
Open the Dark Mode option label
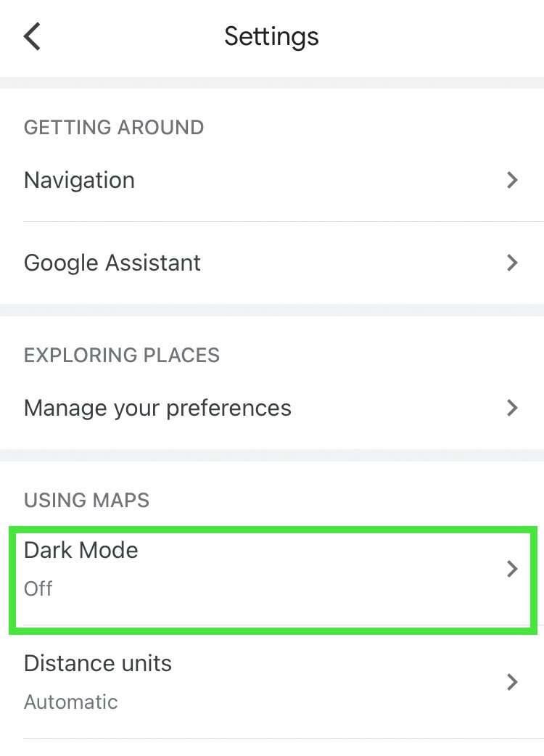tap(81, 550)
